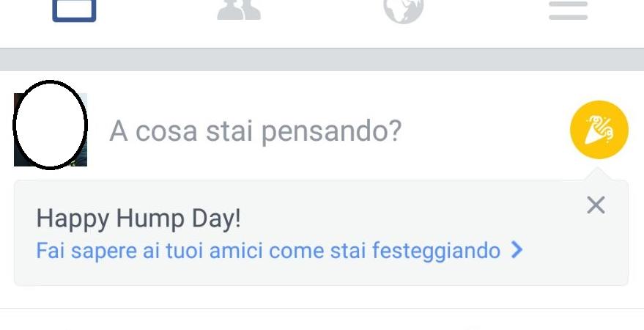The width and height of the screenshot is (644, 330).
Task: Click the word "festeggiando" in the link
Action: pos(436,251)
